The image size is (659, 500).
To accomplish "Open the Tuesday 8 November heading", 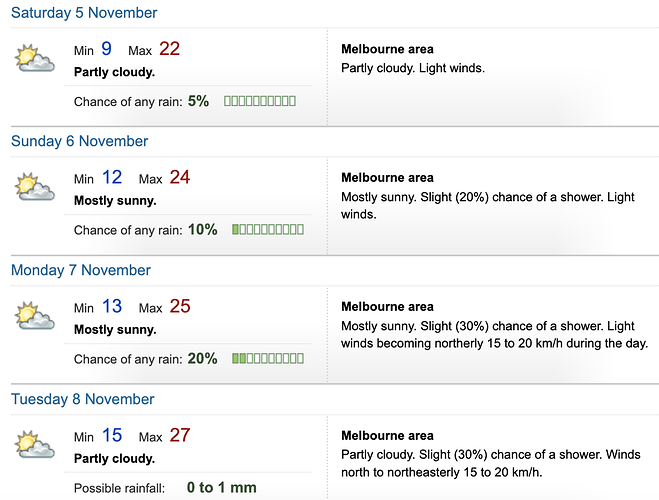I will 83,399.
